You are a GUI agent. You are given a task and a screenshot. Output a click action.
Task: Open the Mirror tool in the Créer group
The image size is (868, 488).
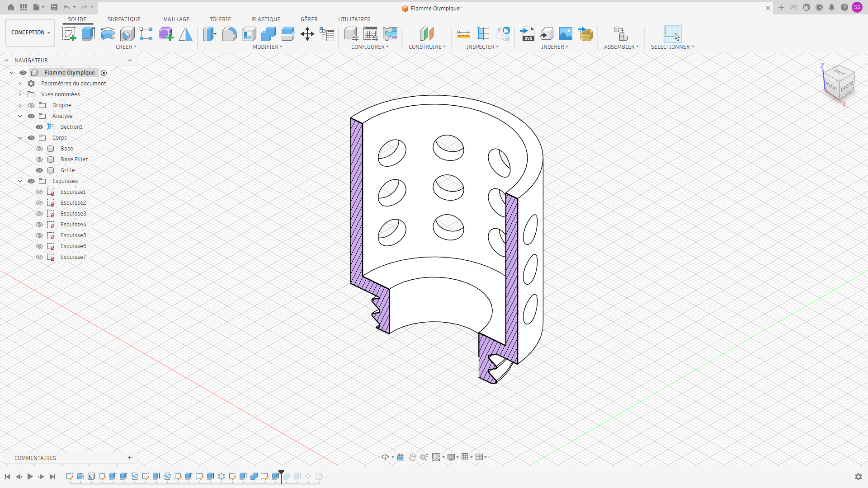(x=185, y=34)
